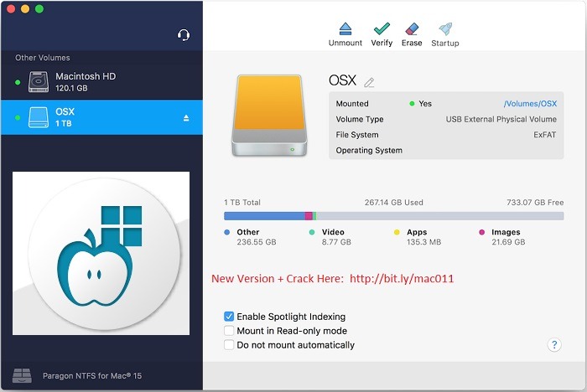The image size is (587, 392).
Task: Click the pencil icon to rename OSX
Action: click(x=369, y=82)
